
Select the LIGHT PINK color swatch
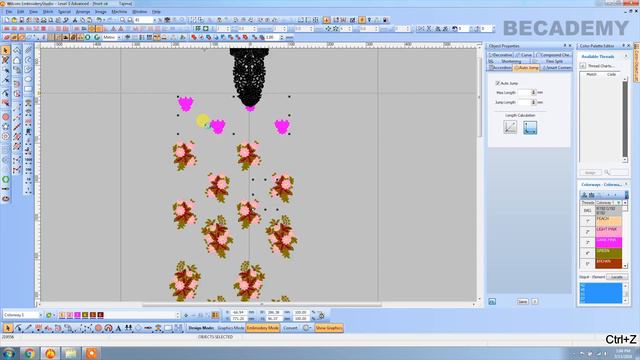click(609, 231)
